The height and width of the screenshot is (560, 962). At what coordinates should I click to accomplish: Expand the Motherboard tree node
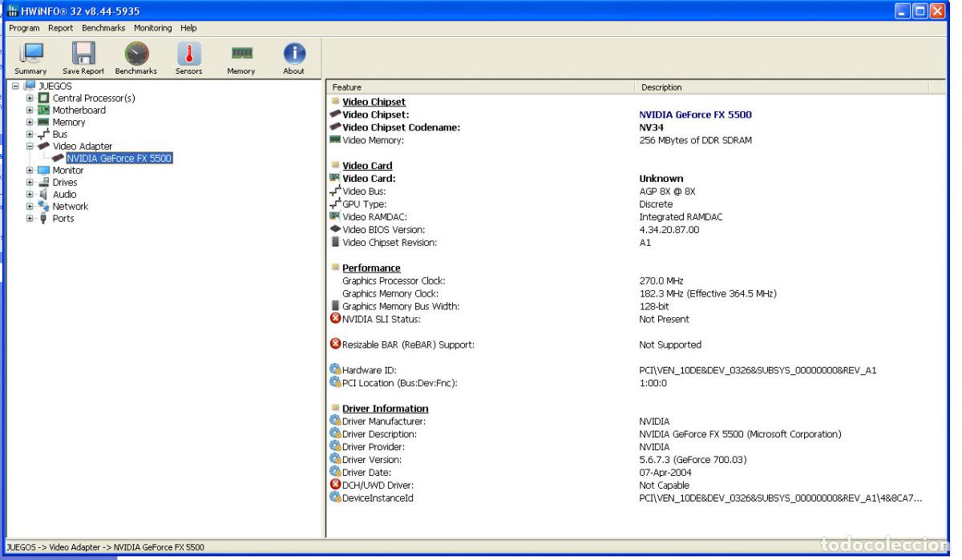(30, 110)
